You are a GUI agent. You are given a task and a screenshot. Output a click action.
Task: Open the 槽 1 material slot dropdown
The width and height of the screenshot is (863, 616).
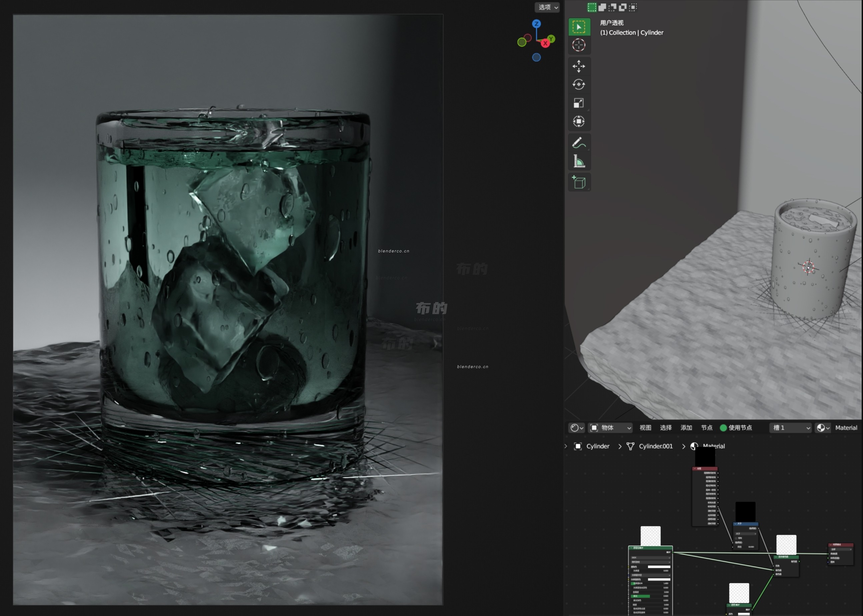pyautogui.click(x=791, y=428)
